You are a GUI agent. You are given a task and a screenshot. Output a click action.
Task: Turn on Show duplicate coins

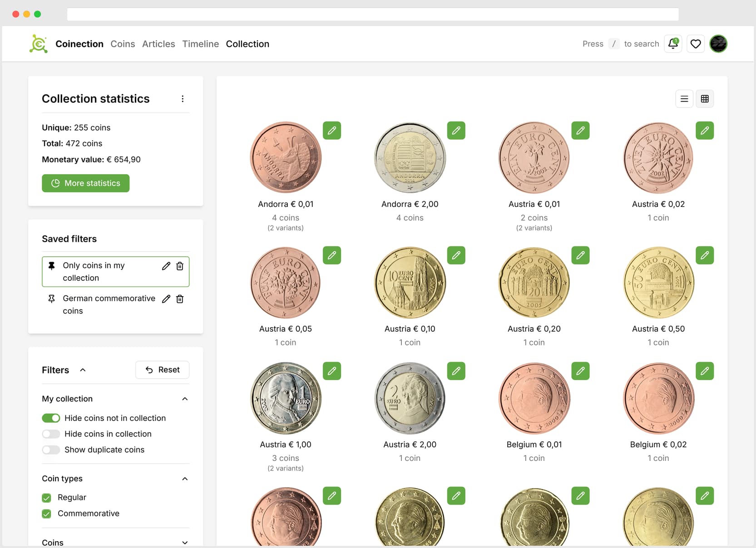51,450
